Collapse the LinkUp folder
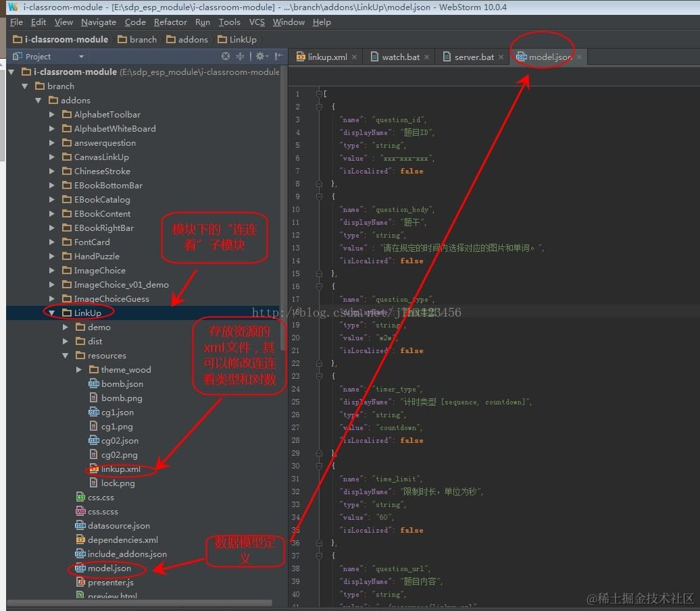Viewport: 700px width, 611px height. tap(52, 313)
